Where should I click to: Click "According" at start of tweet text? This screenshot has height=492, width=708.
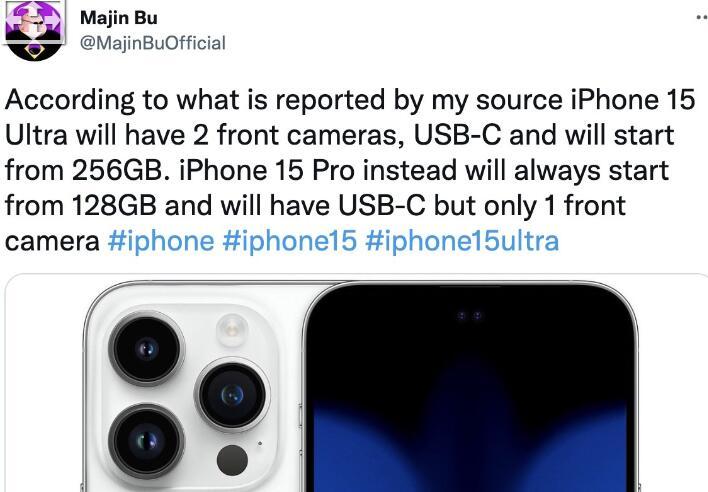[70, 100]
